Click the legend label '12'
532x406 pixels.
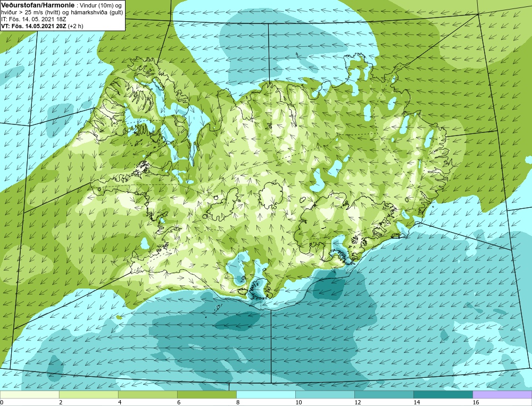click(x=358, y=403)
